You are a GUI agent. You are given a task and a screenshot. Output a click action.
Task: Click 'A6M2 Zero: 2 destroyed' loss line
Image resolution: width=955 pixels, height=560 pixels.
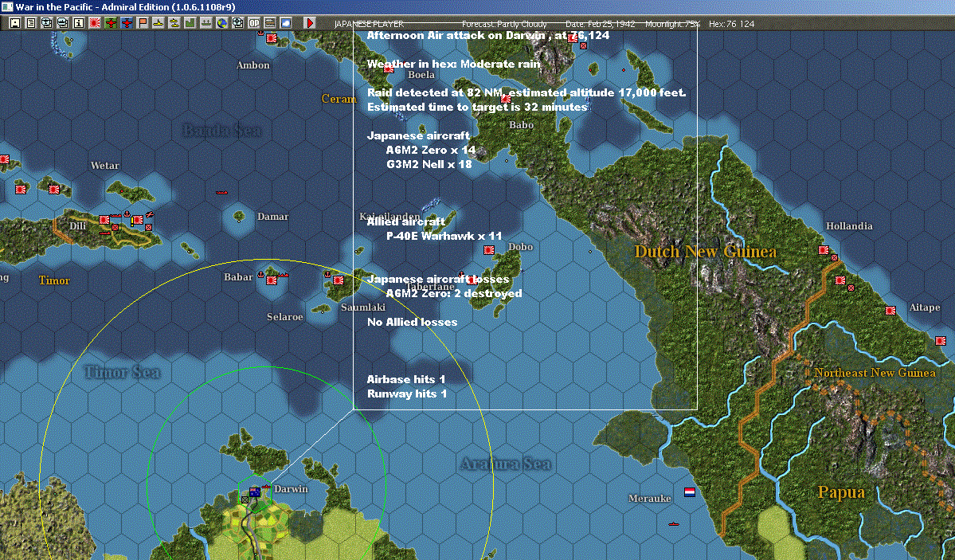[454, 294]
